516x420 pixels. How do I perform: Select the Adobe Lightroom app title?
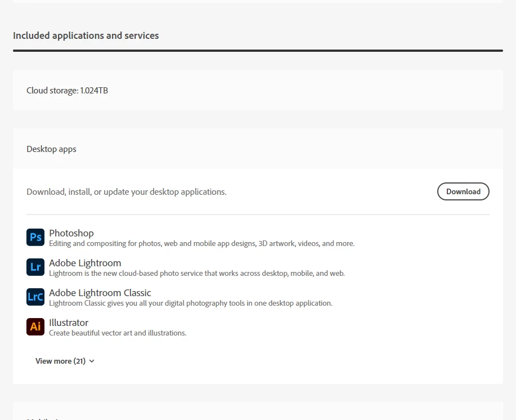85,263
